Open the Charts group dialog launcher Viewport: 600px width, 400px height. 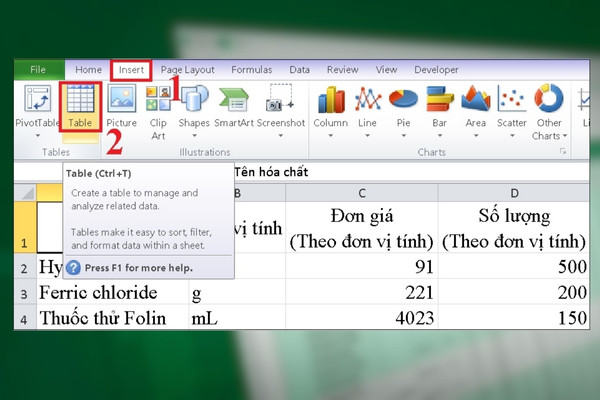pos(563,151)
